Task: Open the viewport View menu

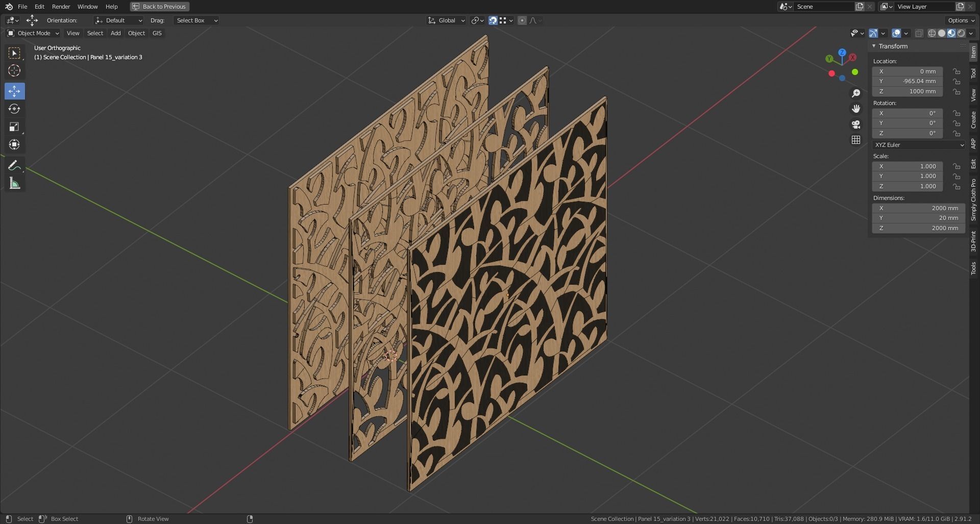Action: (x=73, y=33)
